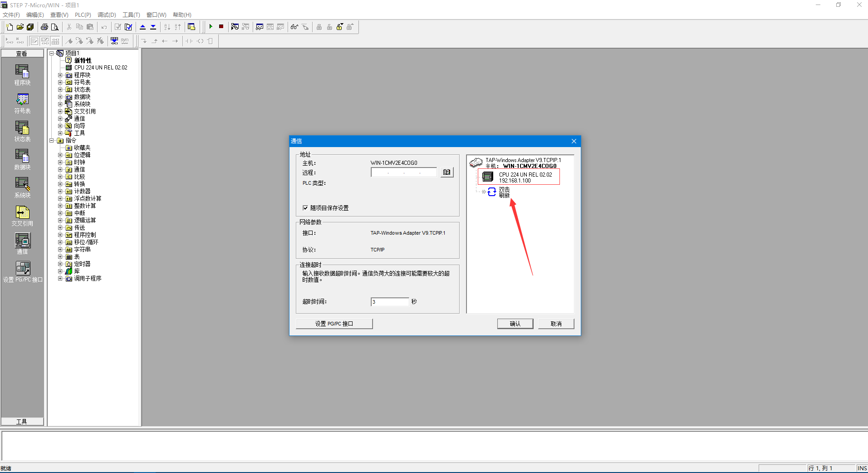This screenshot has width=868, height=473.
Task: Click the STOP (red square) toolbar icon
Action: pos(221,27)
